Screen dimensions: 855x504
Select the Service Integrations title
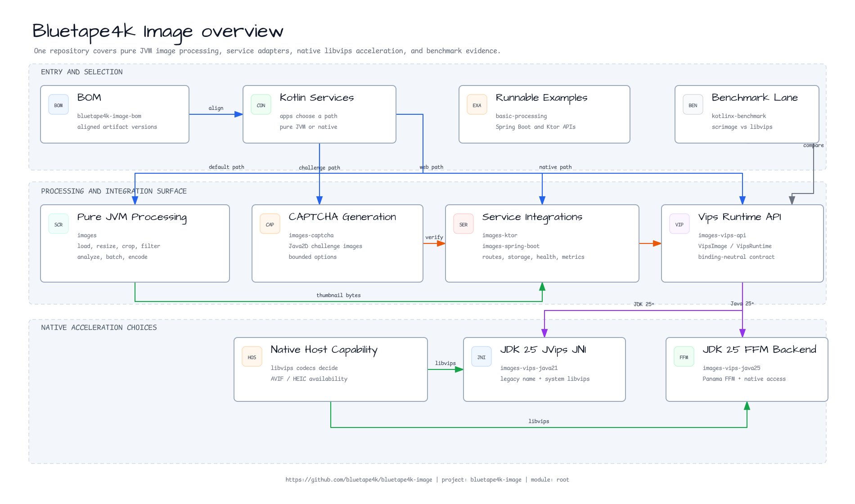pyautogui.click(x=532, y=217)
